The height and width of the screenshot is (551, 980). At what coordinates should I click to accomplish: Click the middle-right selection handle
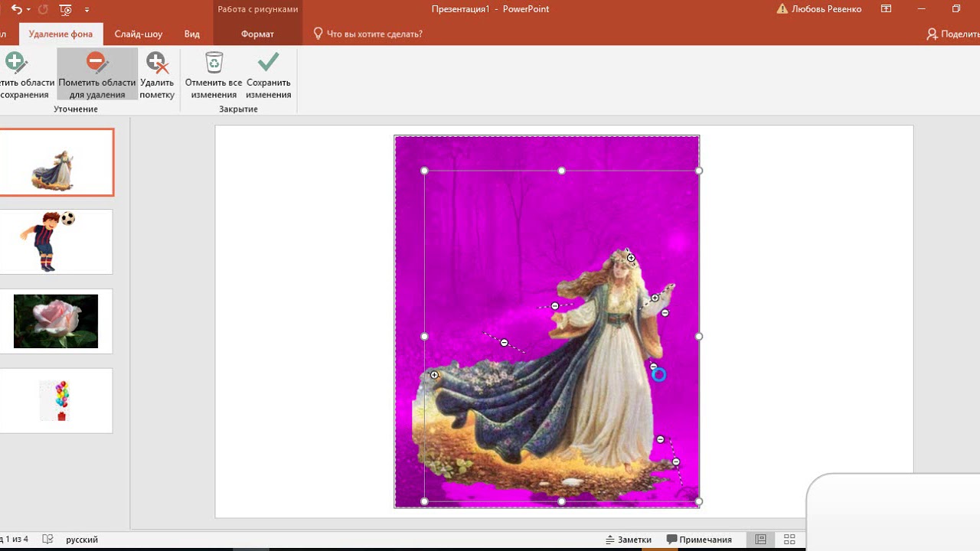pyautogui.click(x=699, y=336)
